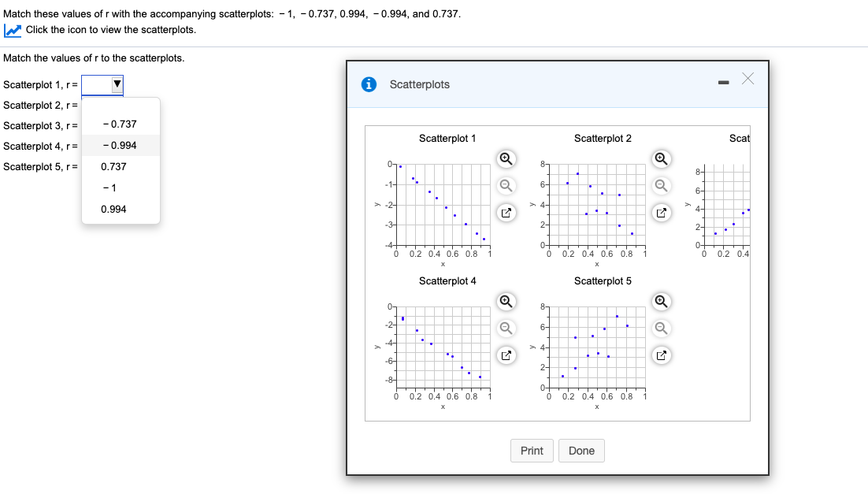The image size is (868, 494).
Task: Open Scatterplot 5 in a new window
Action: 661,355
